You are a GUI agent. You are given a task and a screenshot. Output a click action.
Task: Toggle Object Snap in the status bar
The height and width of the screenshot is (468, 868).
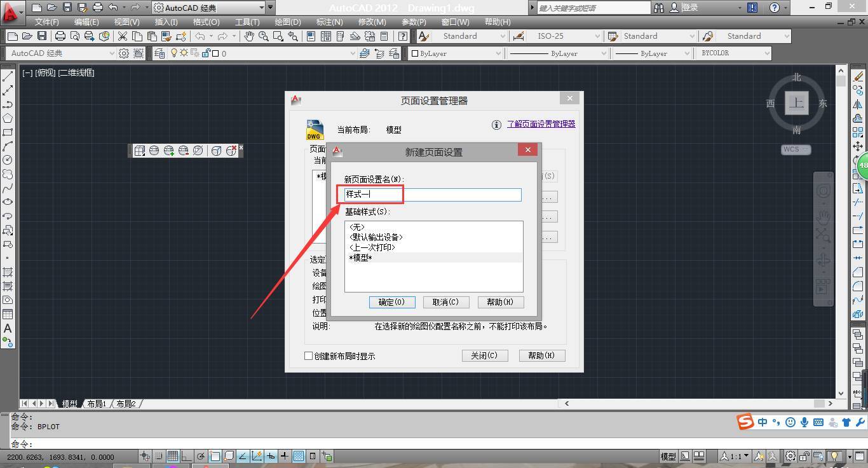point(215,456)
